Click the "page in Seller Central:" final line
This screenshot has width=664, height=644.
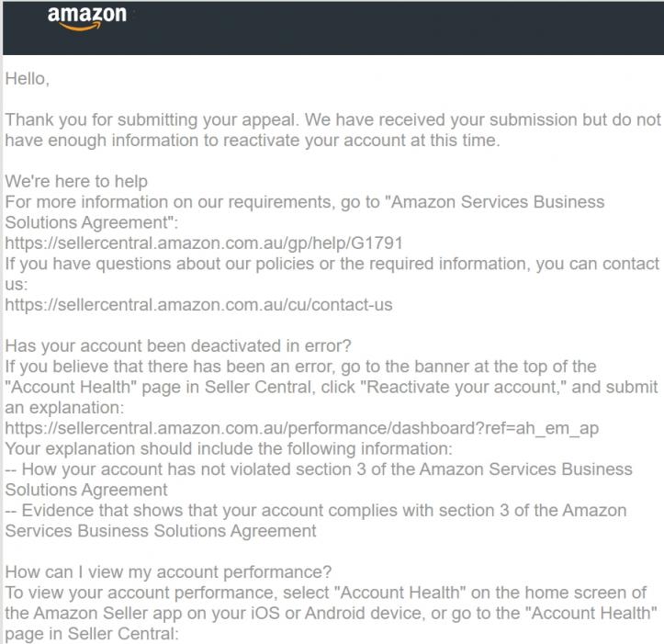92,634
